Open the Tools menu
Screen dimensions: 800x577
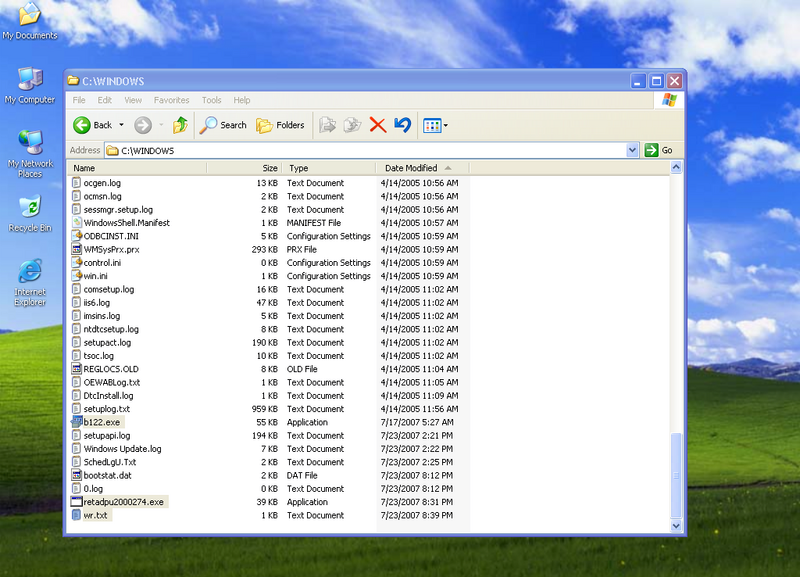pos(211,100)
